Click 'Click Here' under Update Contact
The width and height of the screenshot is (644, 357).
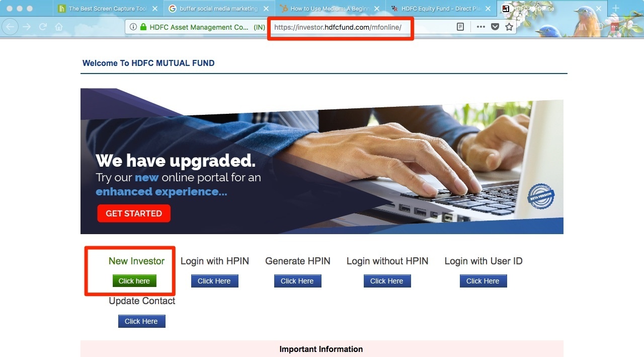point(141,321)
